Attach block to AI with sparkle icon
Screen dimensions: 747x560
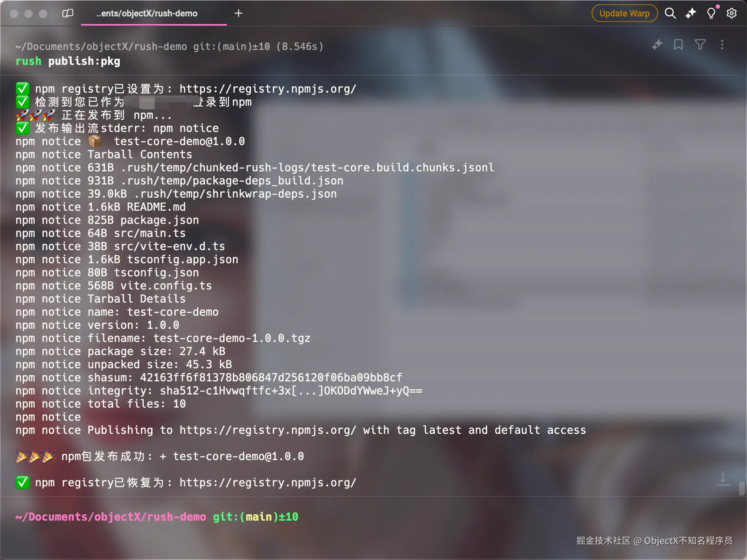(x=657, y=45)
